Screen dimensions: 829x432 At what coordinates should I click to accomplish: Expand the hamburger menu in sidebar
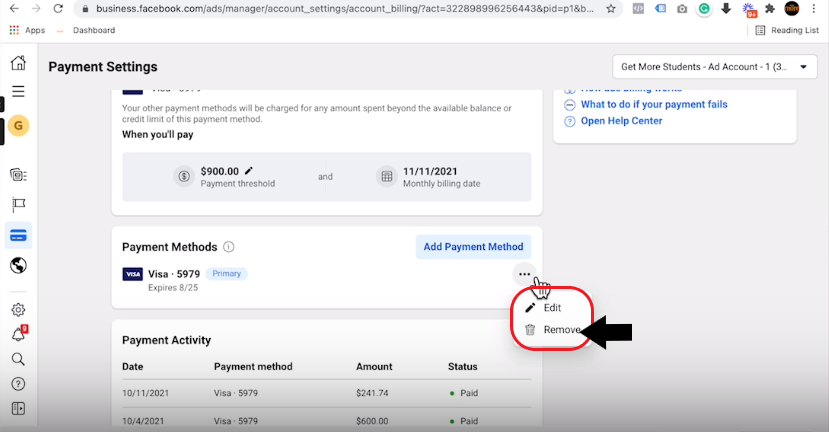click(18, 91)
